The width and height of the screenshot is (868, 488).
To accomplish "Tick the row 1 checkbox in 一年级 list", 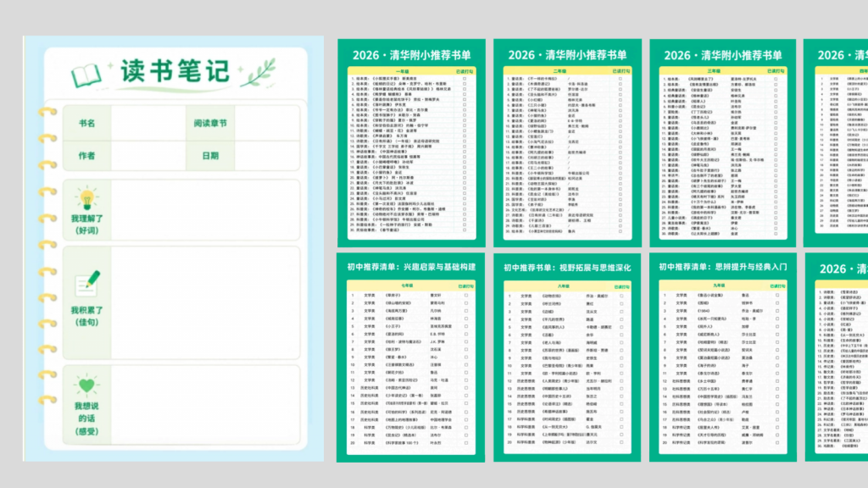I will 465,79.
